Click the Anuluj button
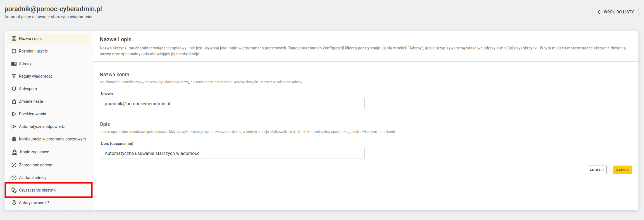The height and width of the screenshot is (220, 644). (597, 170)
